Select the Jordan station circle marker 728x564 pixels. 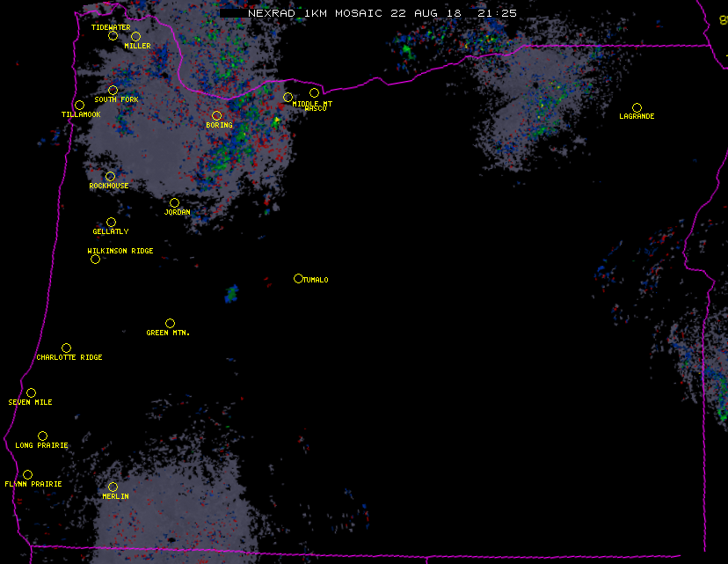174,202
